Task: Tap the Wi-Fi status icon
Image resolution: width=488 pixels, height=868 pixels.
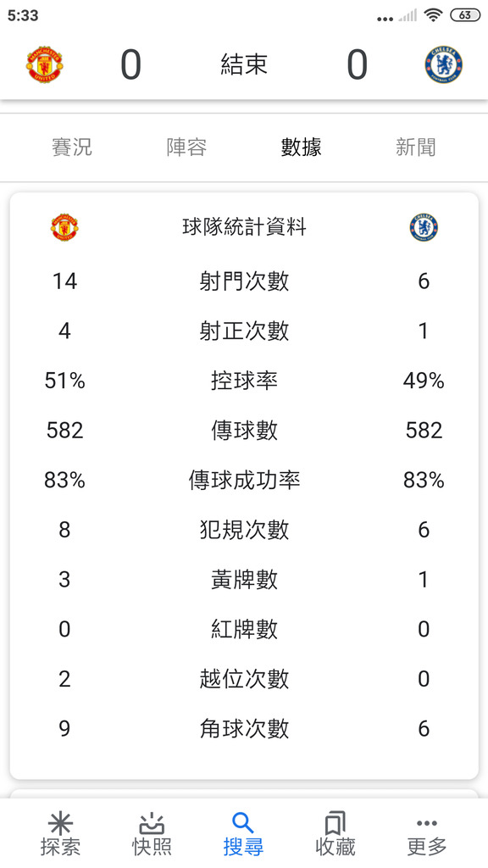Action: tap(433, 15)
